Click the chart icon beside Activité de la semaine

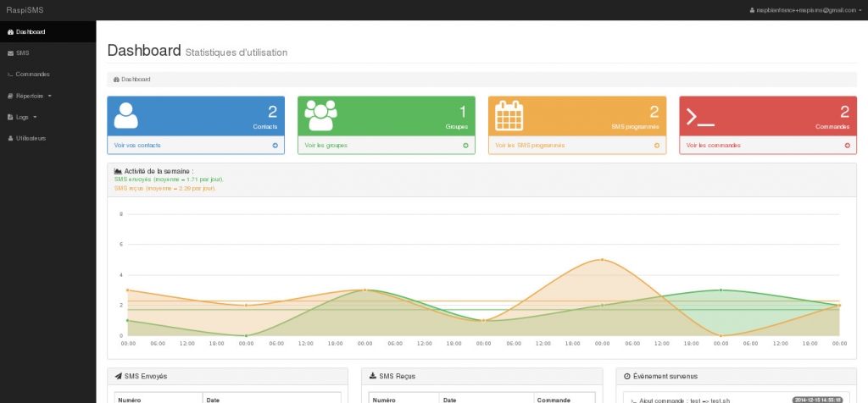pyautogui.click(x=118, y=171)
